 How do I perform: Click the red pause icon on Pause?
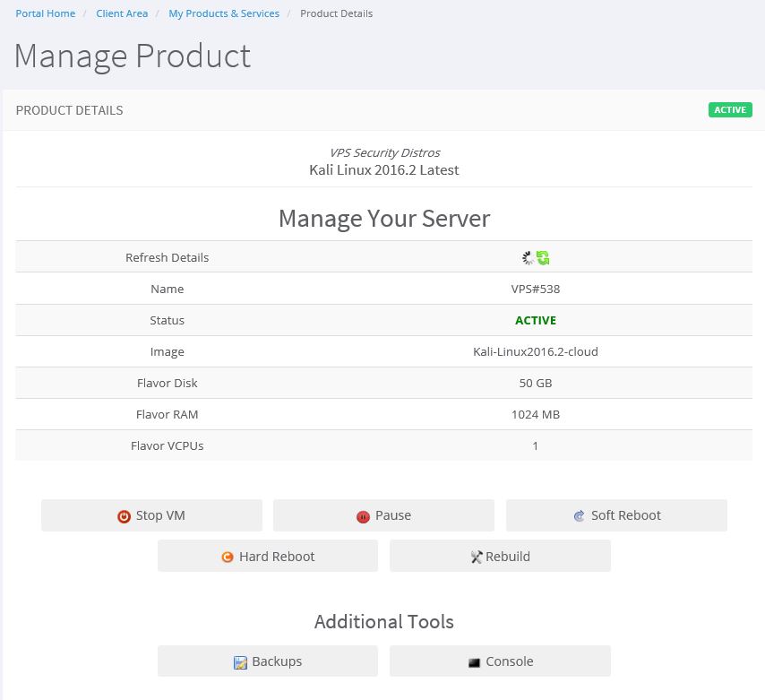(x=363, y=516)
